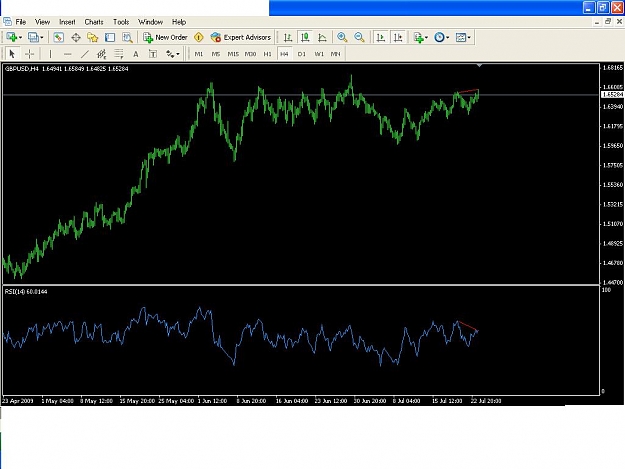Viewport: 625px width, 469px height.
Task: Switch to M5 timeframe
Action: click(x=216, y=54)
